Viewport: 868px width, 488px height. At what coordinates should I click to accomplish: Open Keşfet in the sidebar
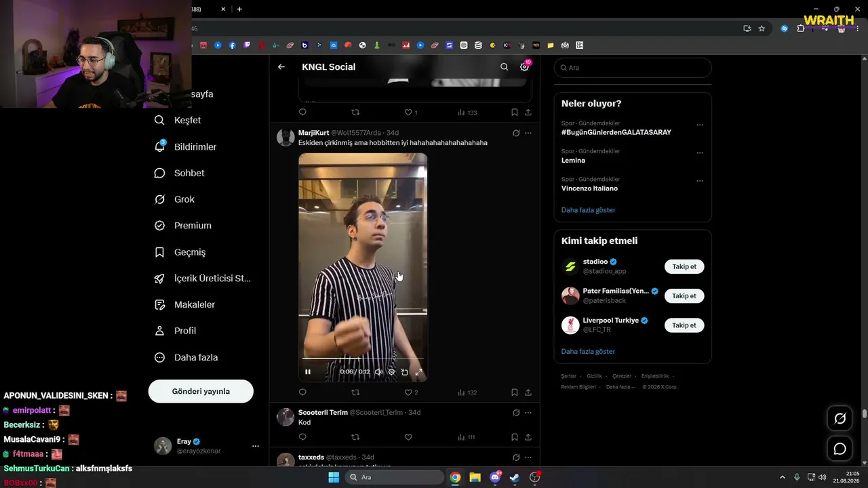click(x=178, y=120)
